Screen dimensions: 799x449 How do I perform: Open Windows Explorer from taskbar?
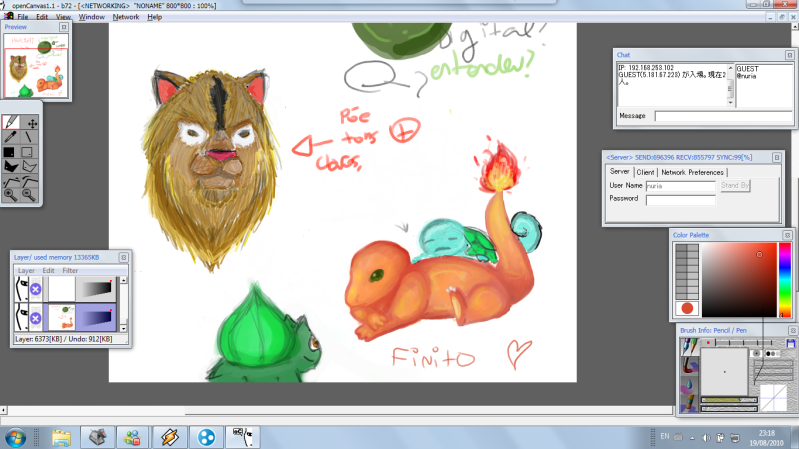point(61,437)
